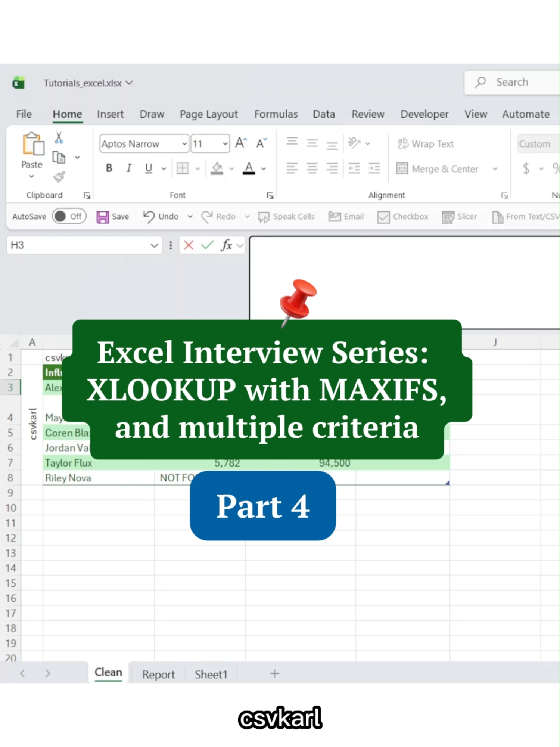Expand the Paste options arrow

click(32, 176)
